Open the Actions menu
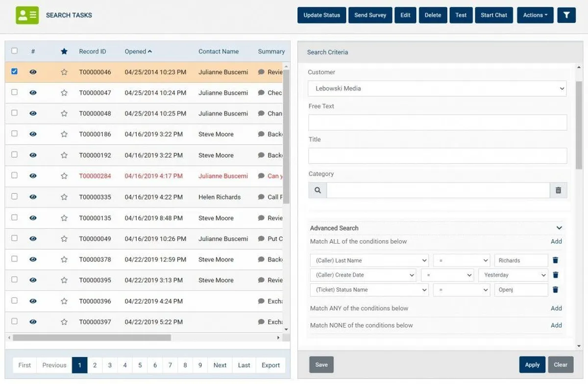The image size is (588, 384). point(535,15)
